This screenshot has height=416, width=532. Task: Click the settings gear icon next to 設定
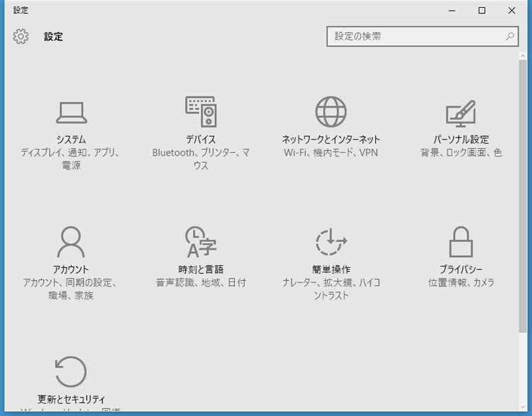pyautogui.click(x=20, y=37)
